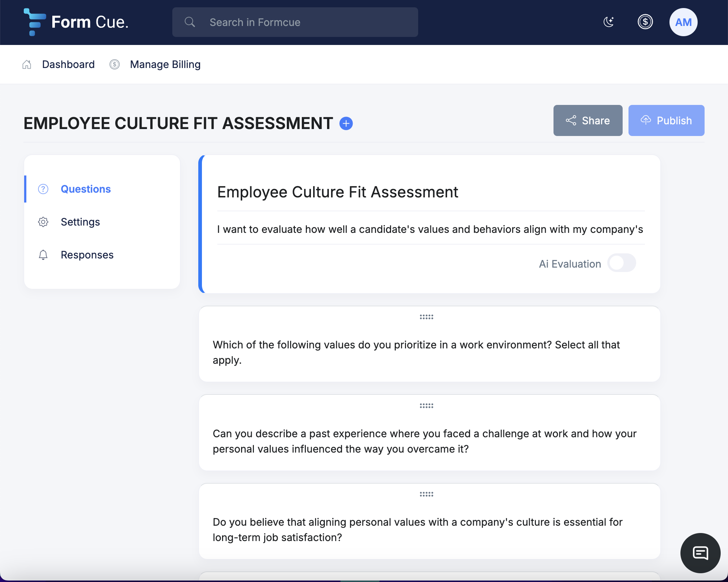The image size is (728, 582).
Task: Click the blue plus icon beside title
Action: click(346, 124)
